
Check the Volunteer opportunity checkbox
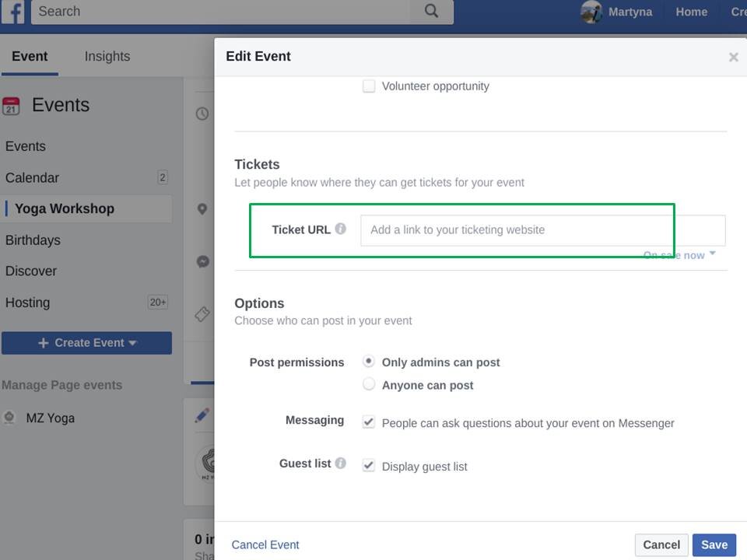tap(370, 86)
